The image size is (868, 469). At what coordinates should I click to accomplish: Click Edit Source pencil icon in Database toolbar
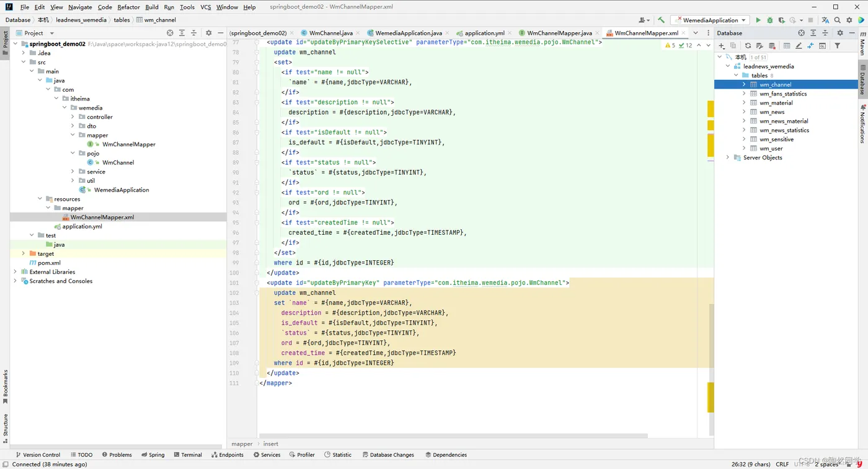click(799, 46)
